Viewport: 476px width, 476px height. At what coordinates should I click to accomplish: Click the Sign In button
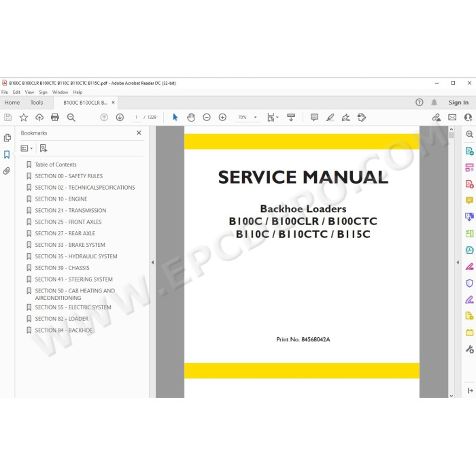[458, 103]
